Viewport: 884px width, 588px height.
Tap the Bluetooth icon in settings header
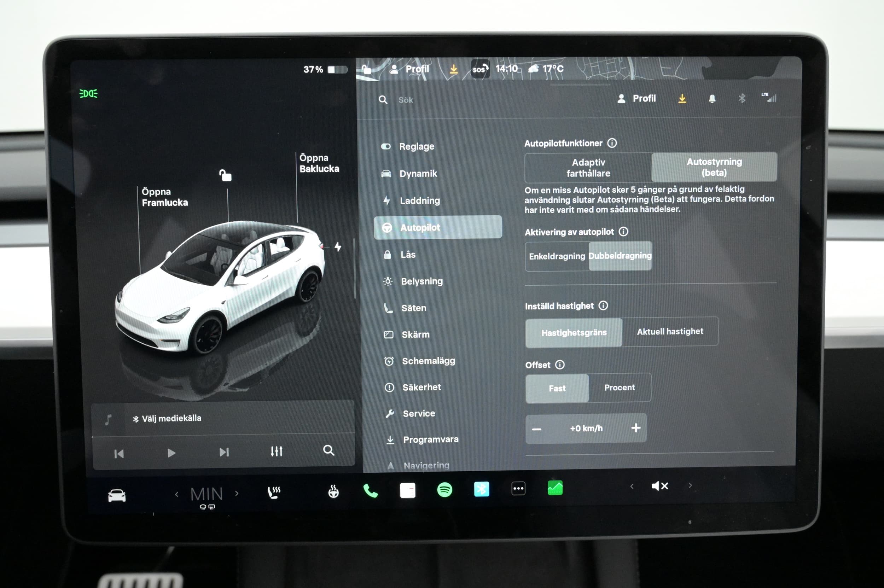pyautogui.click(x=741, y=98)
